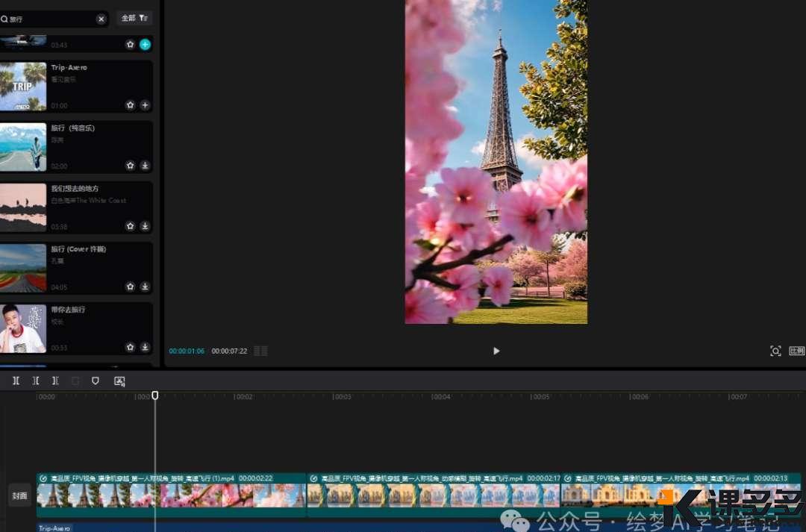Click the playhead handle on timeline ruler
Viewport: 806px width, 532px height.
point(155,395)
